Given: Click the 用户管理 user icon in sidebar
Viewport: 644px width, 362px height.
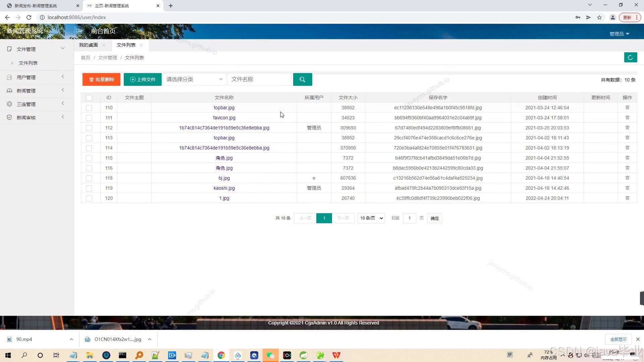Looking at the screenshot, I should [9, 77].
